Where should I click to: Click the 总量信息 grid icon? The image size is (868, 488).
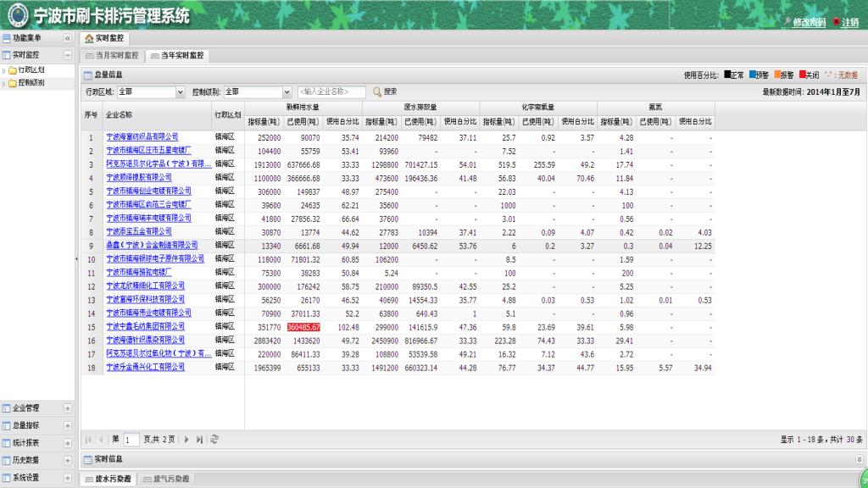(88, 75)
